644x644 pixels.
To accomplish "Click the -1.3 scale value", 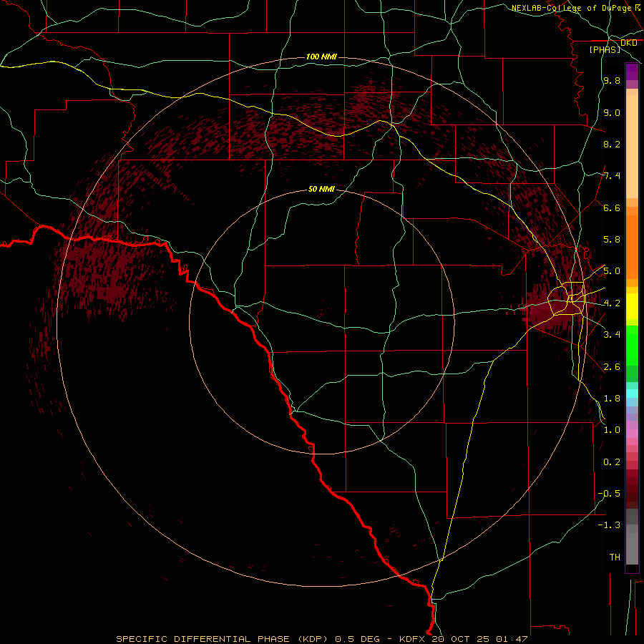I will coord(609,525).
